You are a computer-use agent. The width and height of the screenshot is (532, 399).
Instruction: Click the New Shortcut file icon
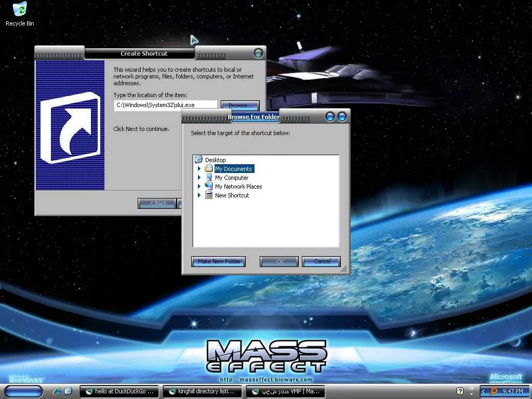click(x=209, y=195)
